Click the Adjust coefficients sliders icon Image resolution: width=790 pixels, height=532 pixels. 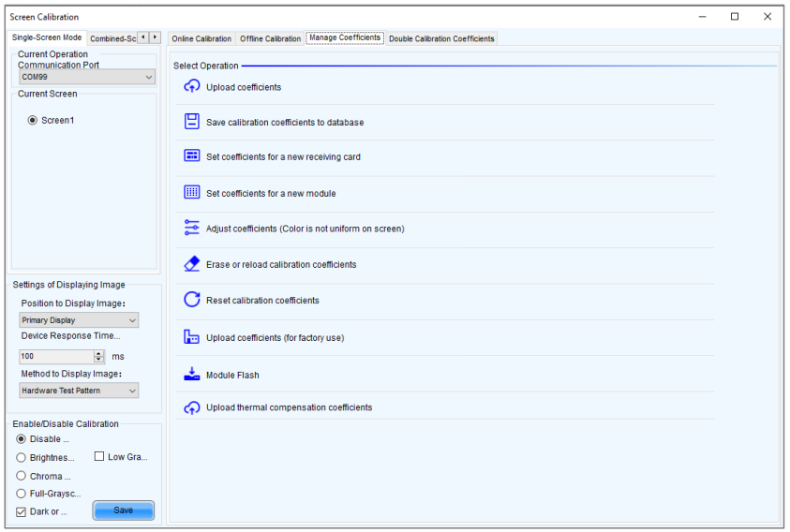191,228
